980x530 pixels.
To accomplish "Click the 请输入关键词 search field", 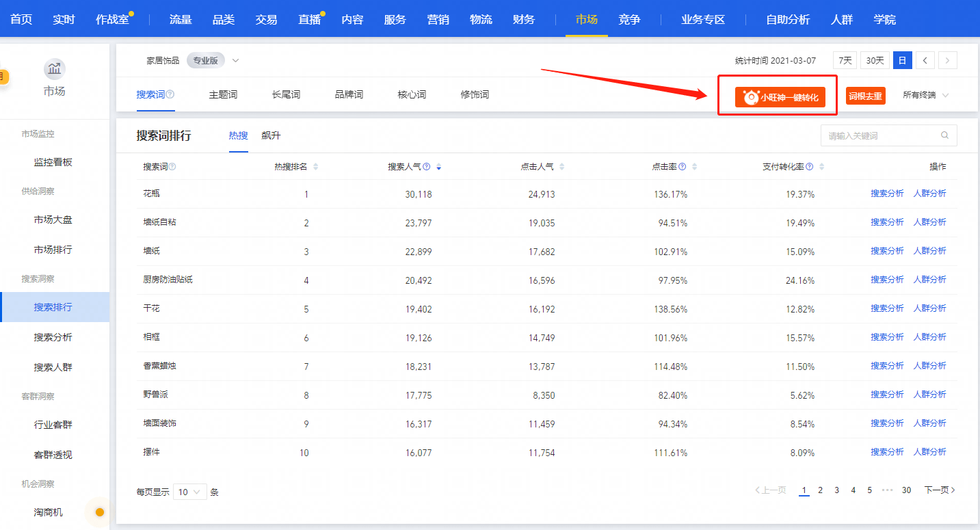I will point(888,135).
